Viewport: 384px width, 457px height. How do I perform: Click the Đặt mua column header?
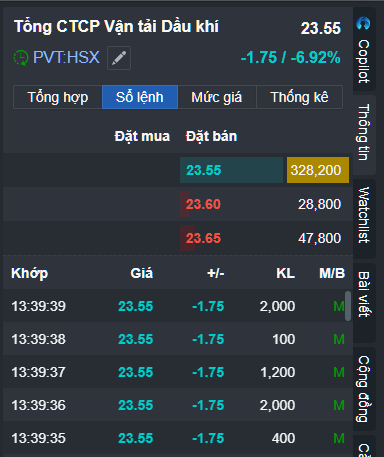coord(142,136)
